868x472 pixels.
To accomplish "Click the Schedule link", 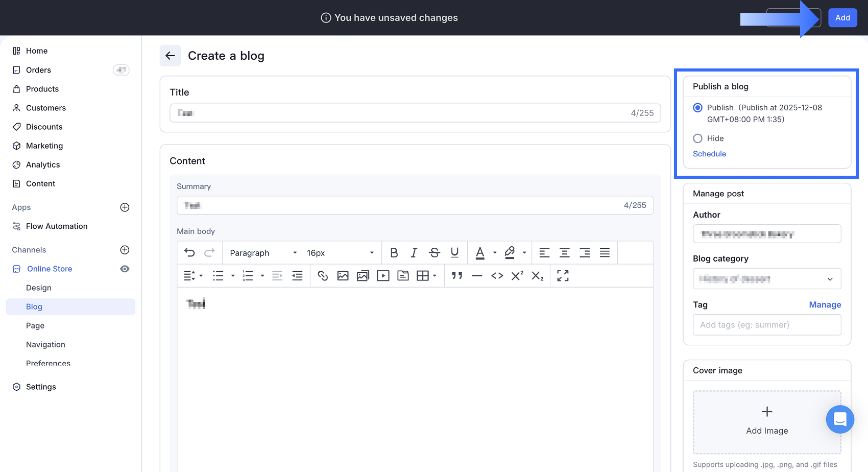I will pyautogui.click(x=709, y=154).
